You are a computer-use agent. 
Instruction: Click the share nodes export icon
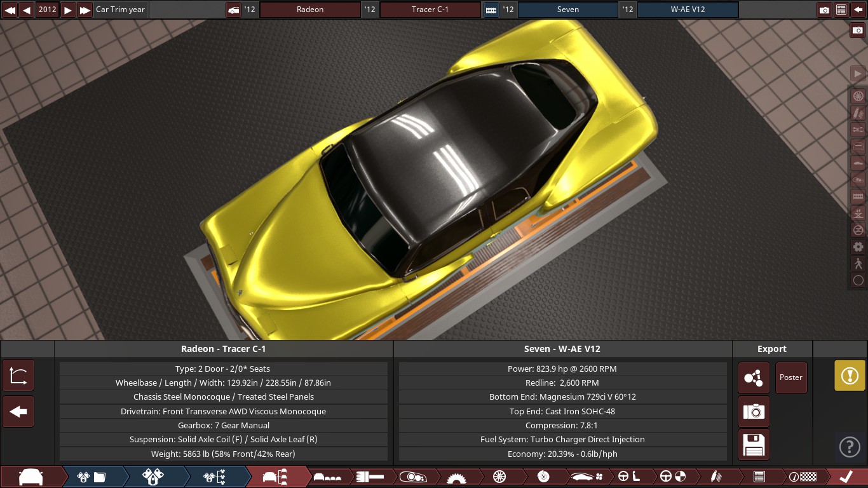[x=754, y=378]
